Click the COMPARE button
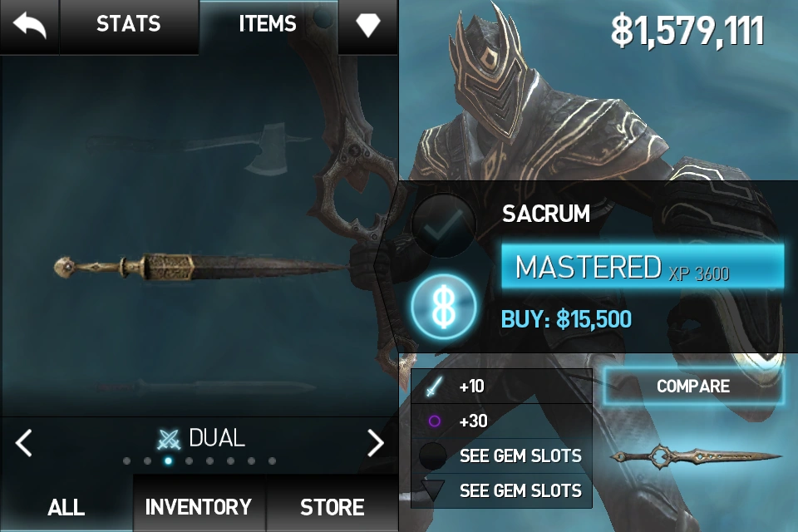 click(693, 386)
